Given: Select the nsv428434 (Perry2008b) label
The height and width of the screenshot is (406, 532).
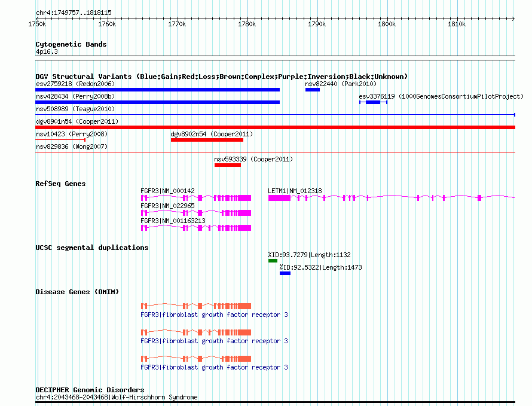Looking at the screenshot, I should [x=75, y=96].
